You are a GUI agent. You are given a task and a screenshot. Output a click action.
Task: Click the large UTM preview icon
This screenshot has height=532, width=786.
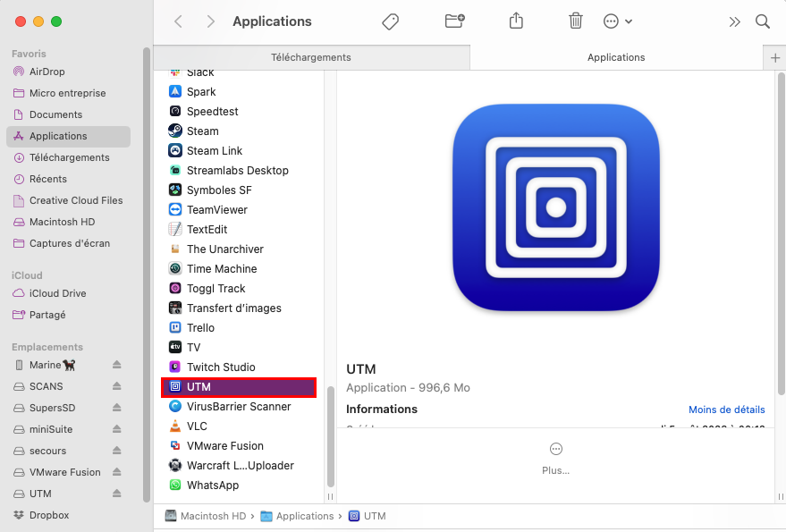pyautogui.click(x=555, y=207)
